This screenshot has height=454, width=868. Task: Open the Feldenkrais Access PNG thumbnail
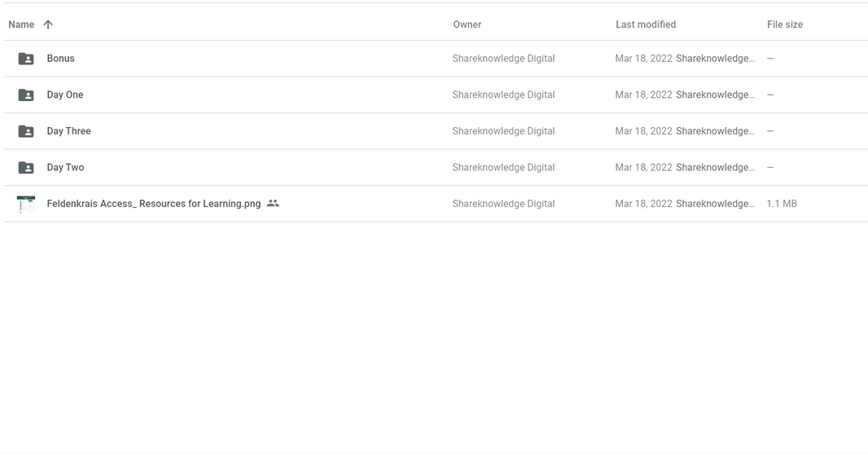pos(26,205)
